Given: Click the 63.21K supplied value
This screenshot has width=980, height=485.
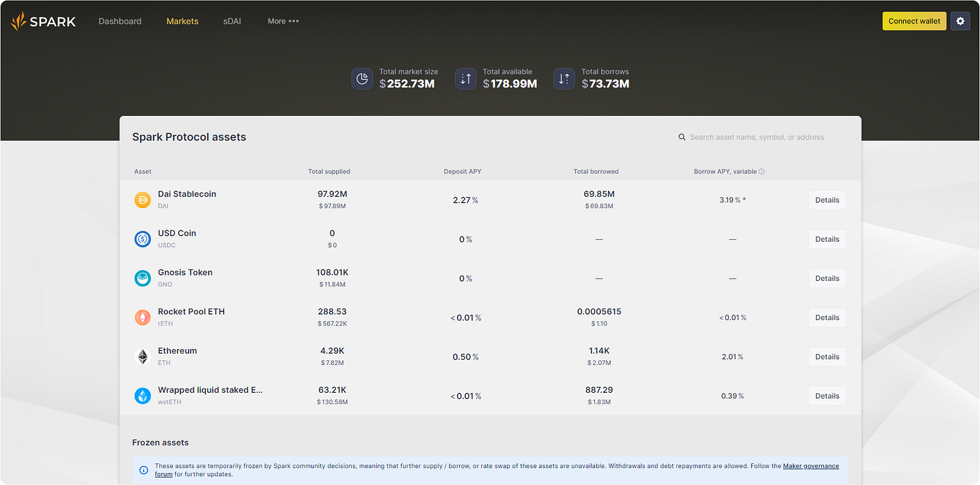Looking at the screenshot, I should click(332, 389).
